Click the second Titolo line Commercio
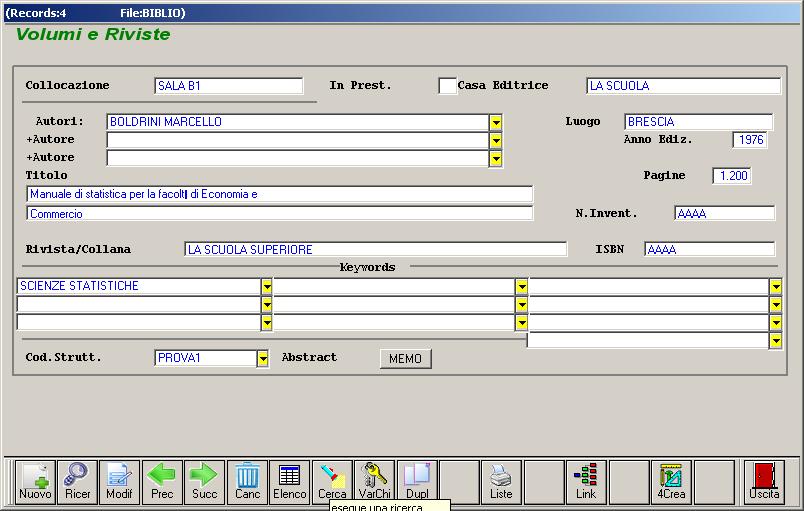 [279, 213]
